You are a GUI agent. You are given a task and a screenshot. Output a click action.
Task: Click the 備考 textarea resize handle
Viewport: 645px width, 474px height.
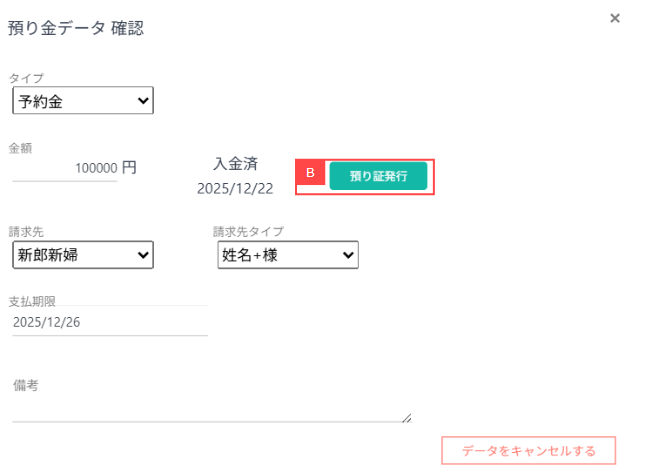coord(406,419)
